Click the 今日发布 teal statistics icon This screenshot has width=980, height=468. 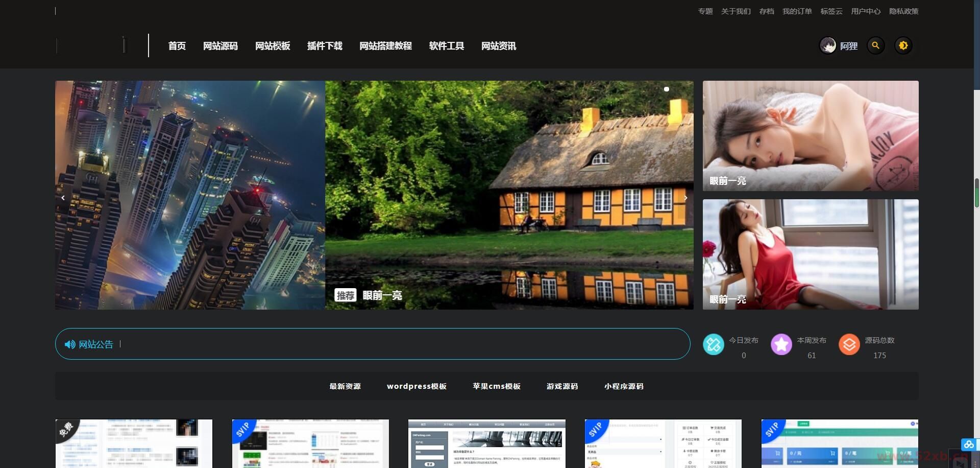click(713, 344)
